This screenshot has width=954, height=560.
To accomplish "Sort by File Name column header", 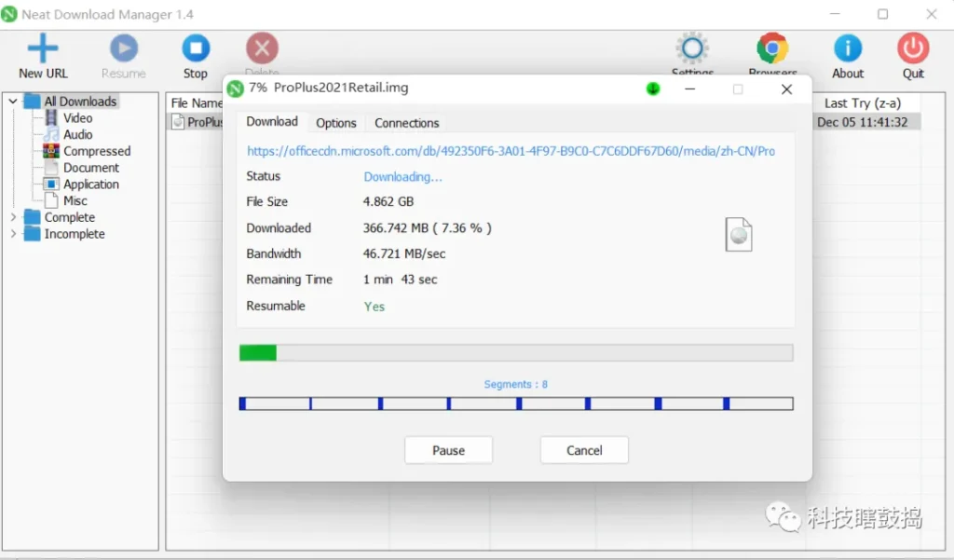I will click(x=196, y=102).
